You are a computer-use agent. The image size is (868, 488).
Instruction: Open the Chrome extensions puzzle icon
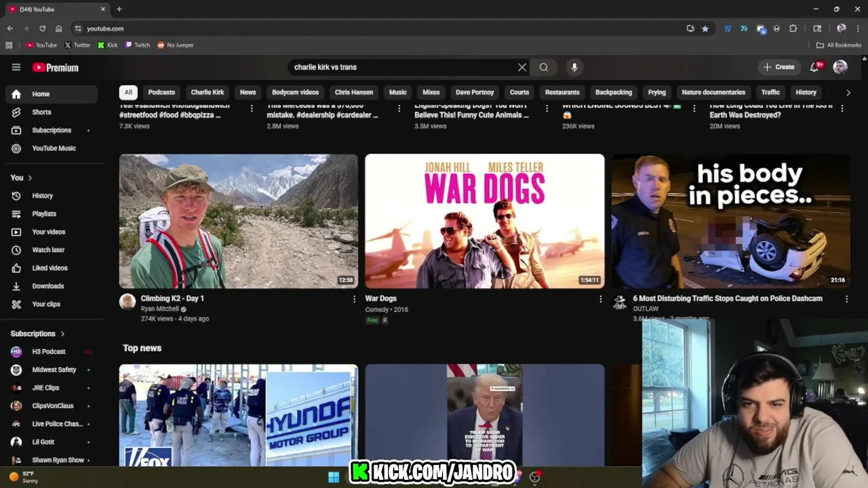pyautogui.click(x=793, y=28)
